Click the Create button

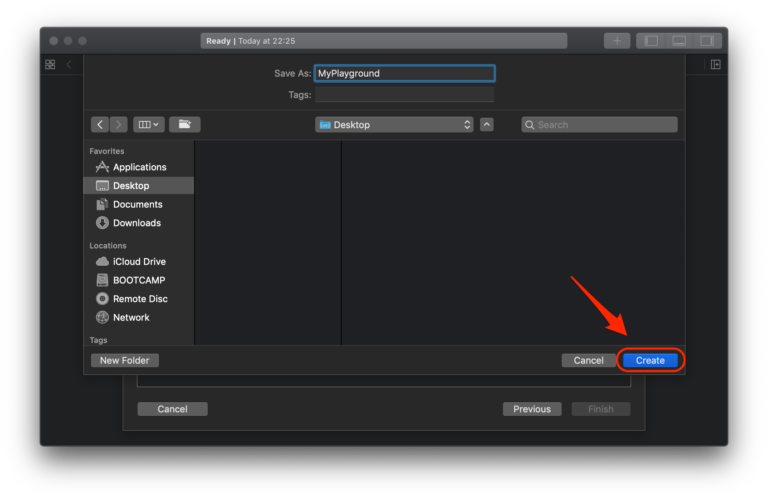650,360
